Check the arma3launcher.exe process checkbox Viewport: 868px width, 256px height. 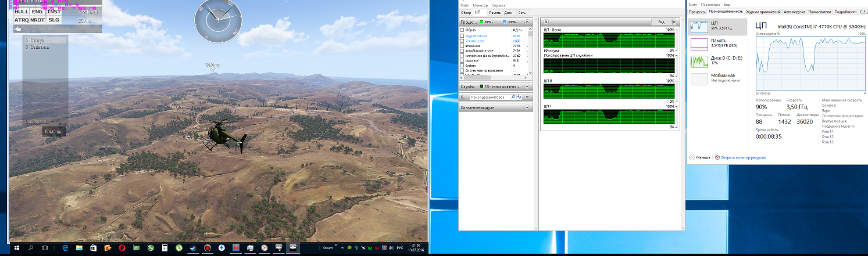tap(462, 51)
